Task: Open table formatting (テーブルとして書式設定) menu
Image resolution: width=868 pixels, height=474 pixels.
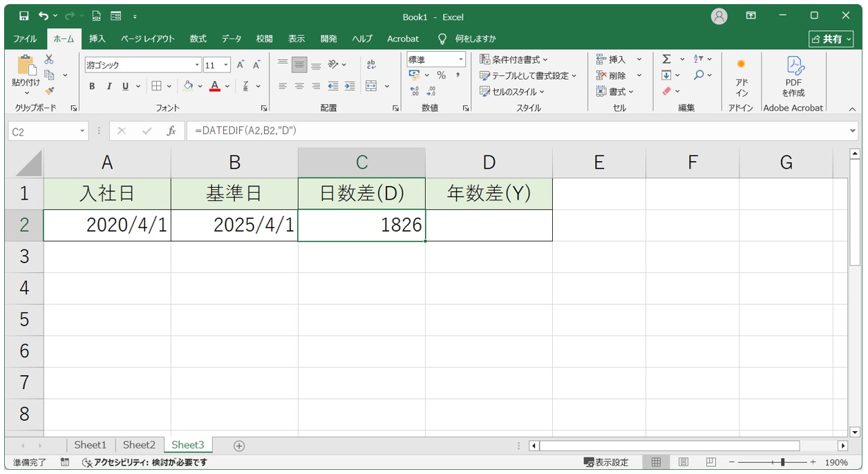Action: (x=529, y=75)
